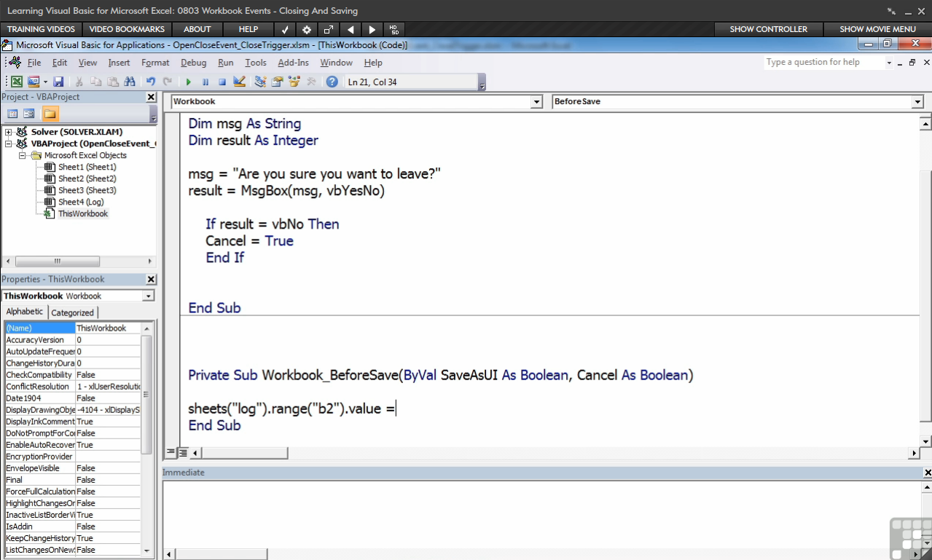Switch to the Categorized properties tab
932x560 pixels.
tap(72, 312)
